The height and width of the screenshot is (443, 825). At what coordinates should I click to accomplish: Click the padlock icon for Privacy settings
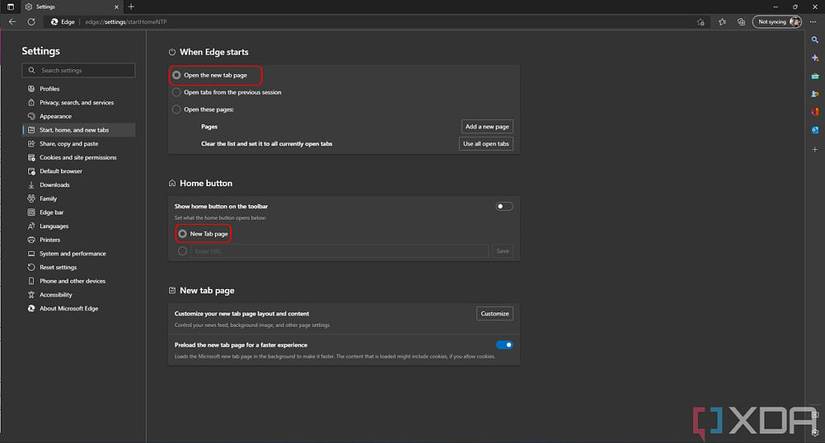[x=31, y=103]
